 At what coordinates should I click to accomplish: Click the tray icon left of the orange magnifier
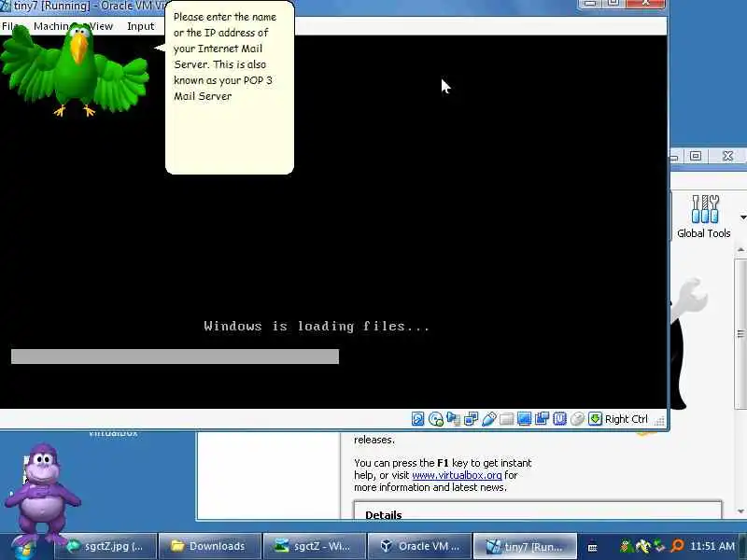coord(659,547)
